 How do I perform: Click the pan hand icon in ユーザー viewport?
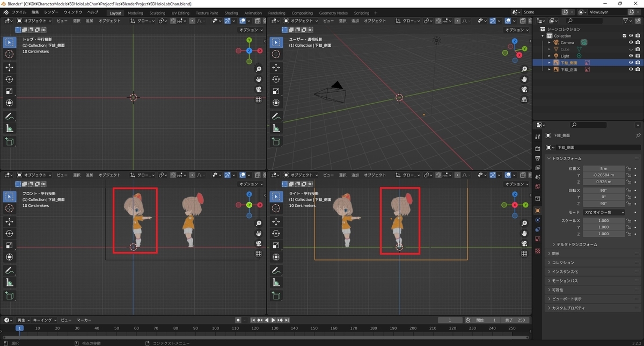pyautogui.click(x=524, y=79)
